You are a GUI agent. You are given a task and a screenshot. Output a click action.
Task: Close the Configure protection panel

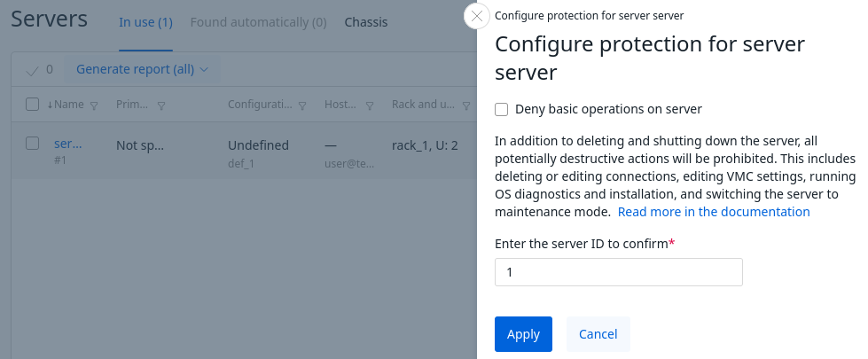[477, 16]
